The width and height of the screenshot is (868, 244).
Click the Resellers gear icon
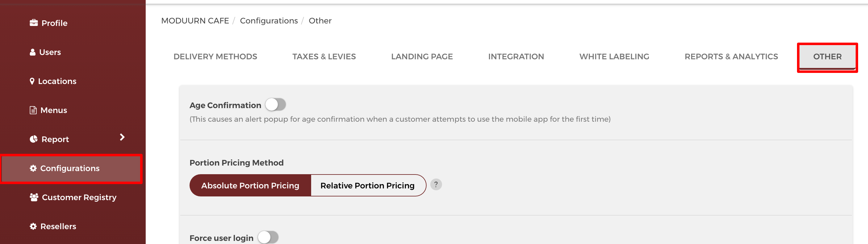click(x=33, y=226)
